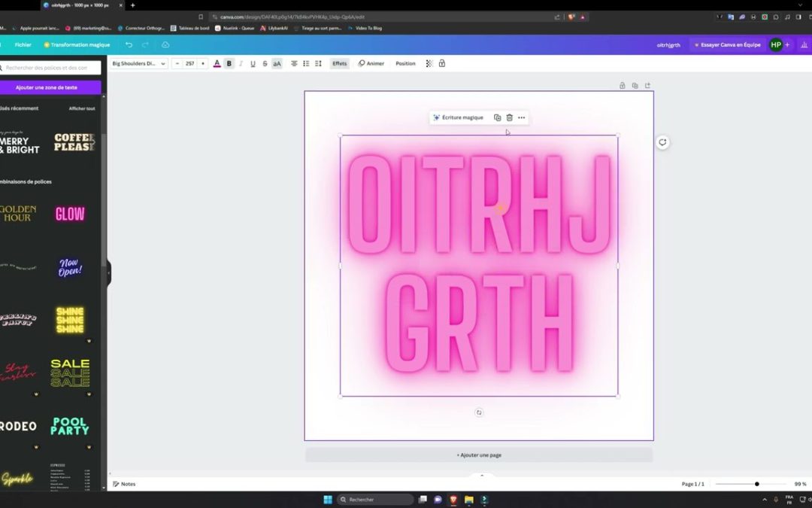Select the SALE SALE SALE font combination
This screenshot has height=508, width=812.
click(x=71, y=373)
